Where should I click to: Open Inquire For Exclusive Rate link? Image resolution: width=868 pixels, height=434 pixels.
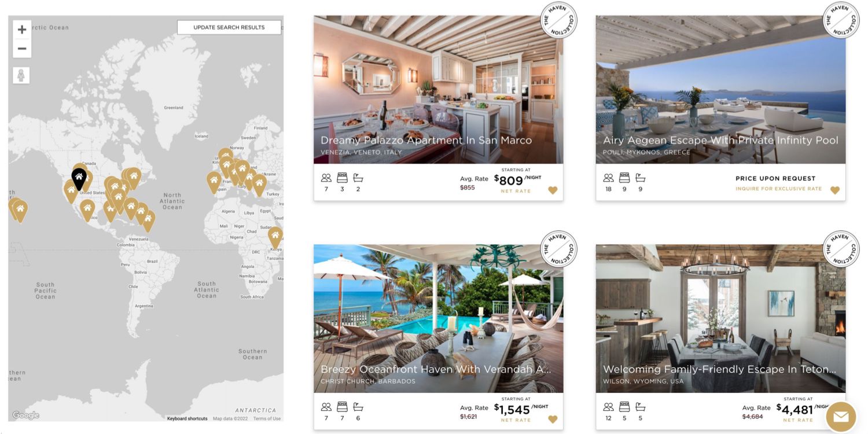(x=778, y=189)
